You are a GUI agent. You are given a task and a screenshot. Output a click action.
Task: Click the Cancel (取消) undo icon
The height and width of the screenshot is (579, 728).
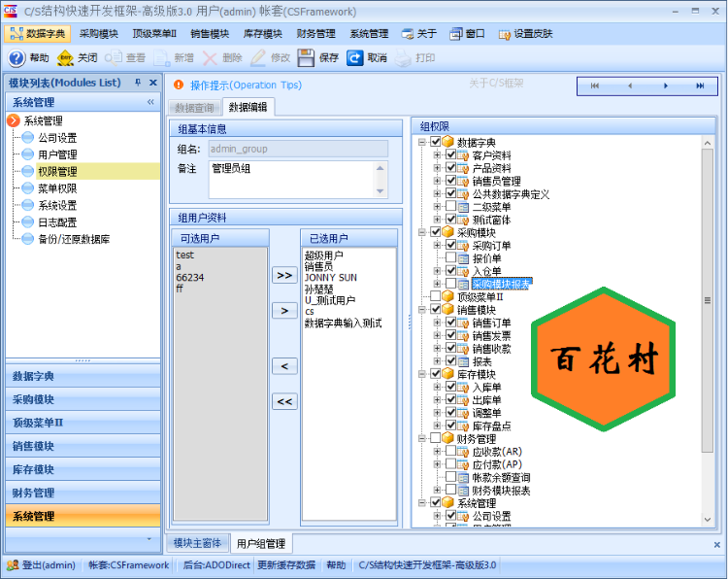point(354,58)
